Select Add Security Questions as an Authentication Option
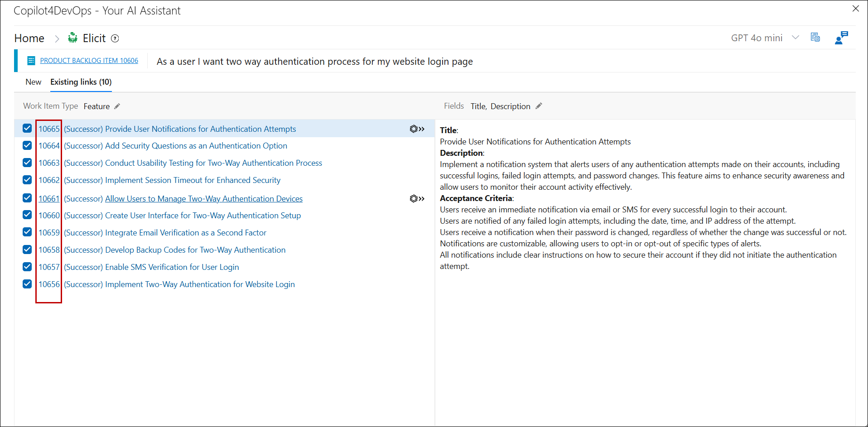Viewport: 868px width, 427px height. point(196,146)
